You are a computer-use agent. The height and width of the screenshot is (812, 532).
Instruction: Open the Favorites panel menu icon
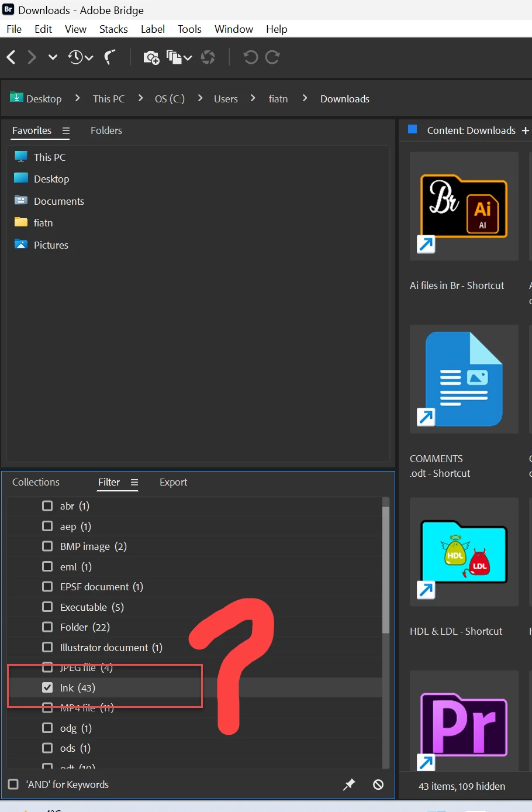coord(66,131)
